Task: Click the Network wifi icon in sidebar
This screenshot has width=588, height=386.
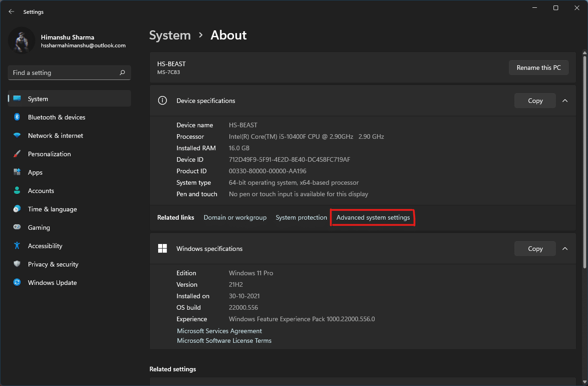Action: pos(17,136)
